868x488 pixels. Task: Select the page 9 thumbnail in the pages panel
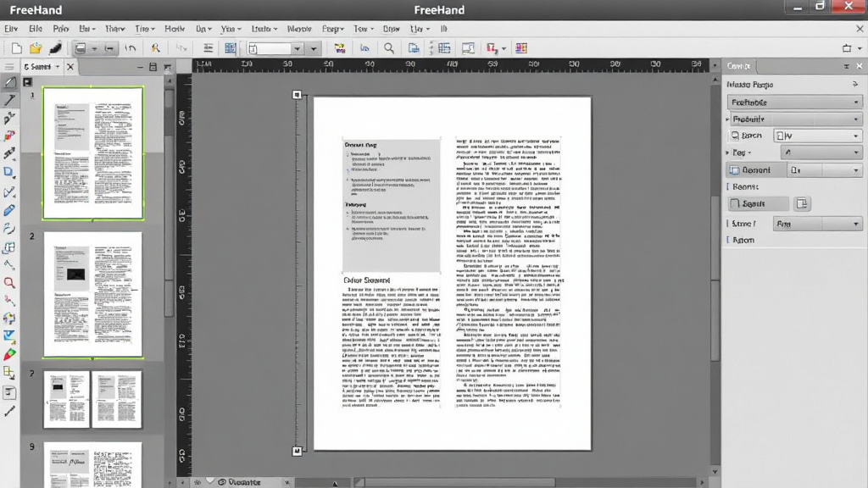click(x=93, y=465)
